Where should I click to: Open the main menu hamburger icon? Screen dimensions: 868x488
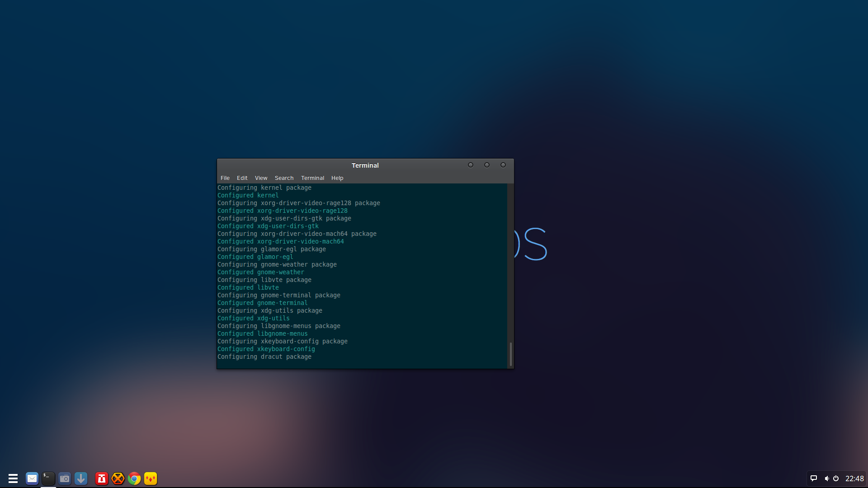(x=13, y=479)
